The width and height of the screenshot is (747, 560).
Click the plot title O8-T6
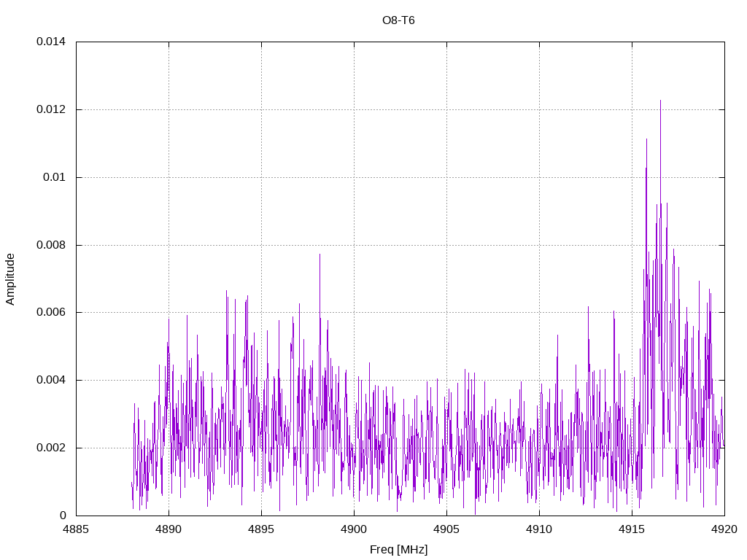(x=398, y=20)
